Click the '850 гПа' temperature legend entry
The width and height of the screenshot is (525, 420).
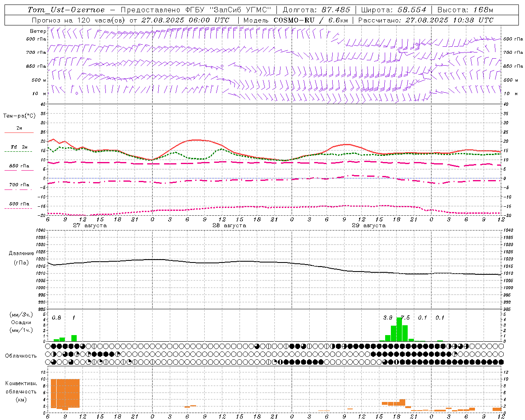[x=19, y=166]
